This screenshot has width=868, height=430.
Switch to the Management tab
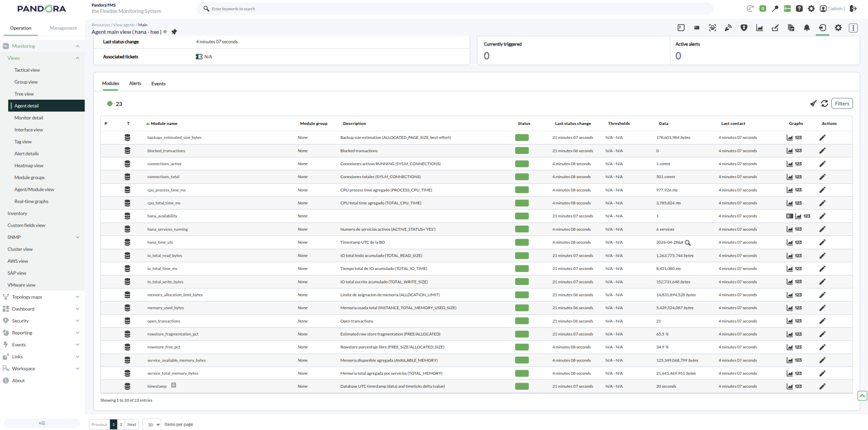[63, 28]
